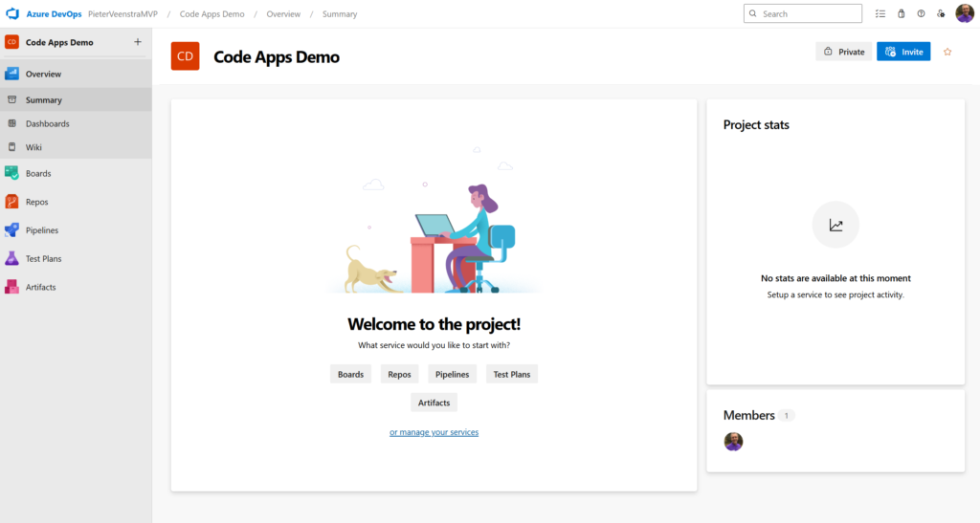Click the purple Test Plans flask icon
Screen dimensions: 980x523
11,258
